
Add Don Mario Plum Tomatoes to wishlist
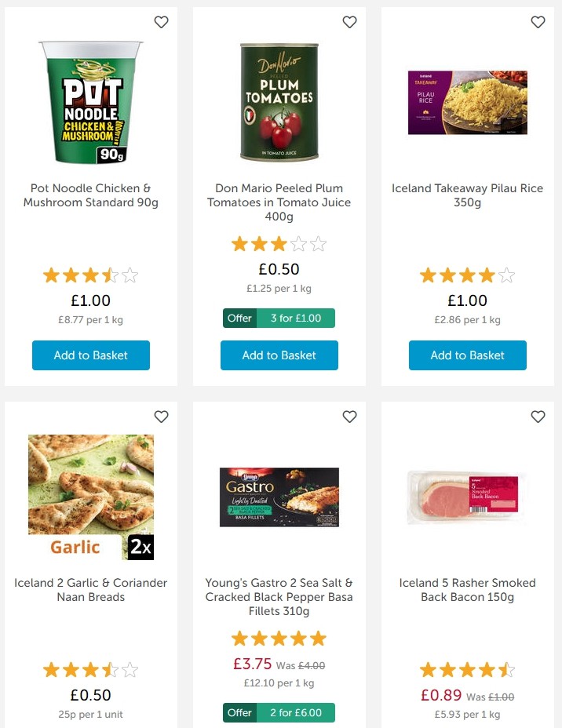pos(349,22)
